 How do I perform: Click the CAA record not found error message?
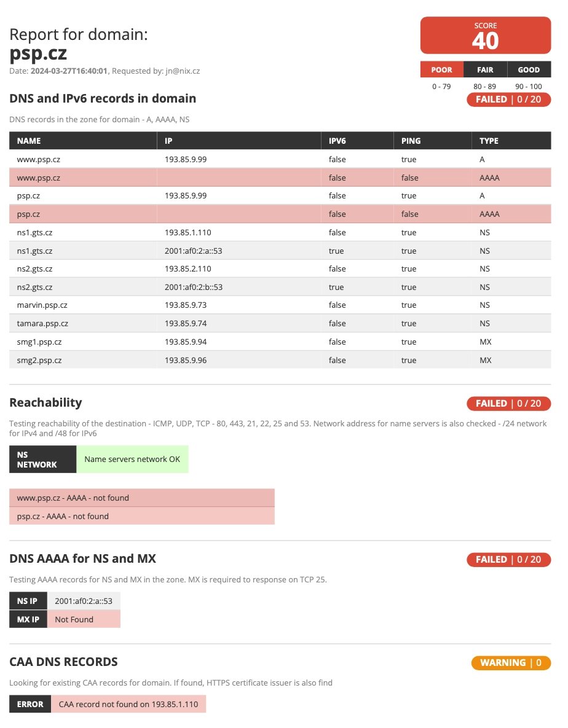128,705
